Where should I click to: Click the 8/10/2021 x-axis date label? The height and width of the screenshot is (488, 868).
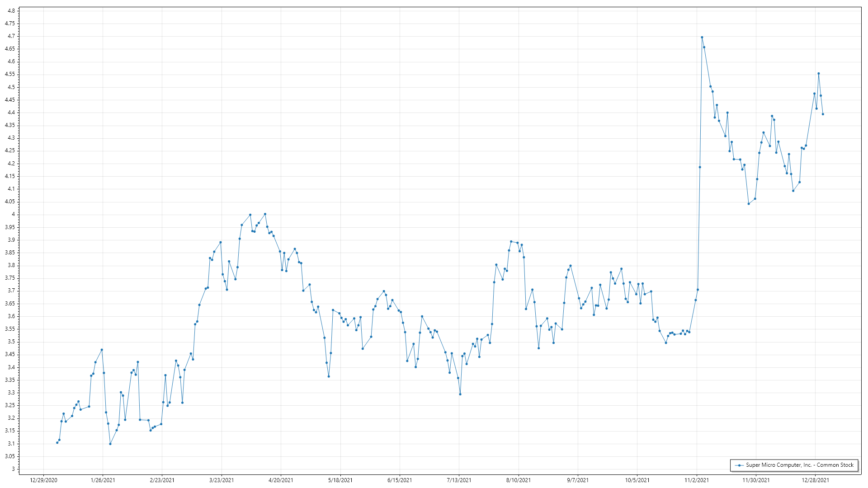tap(519, 480)
